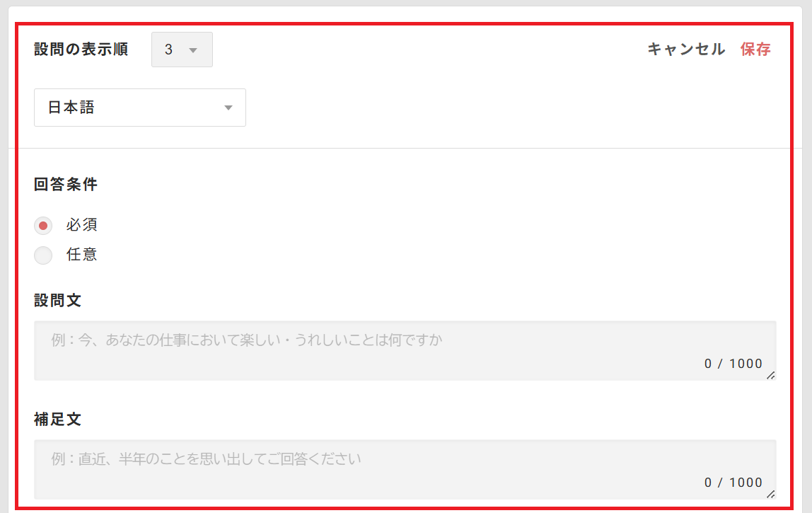Click the red save icon text 保存
This screenshot has width=812, height=513.
[x=755, y=50]
